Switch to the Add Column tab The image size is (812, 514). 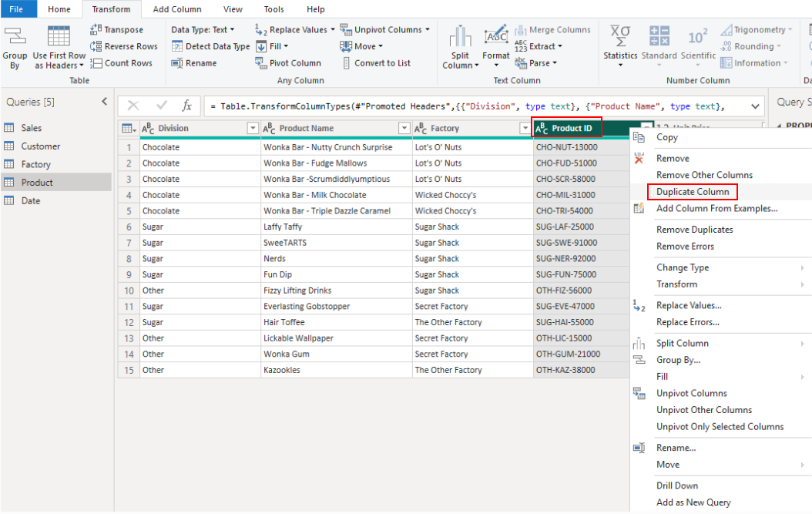(177, 8)
